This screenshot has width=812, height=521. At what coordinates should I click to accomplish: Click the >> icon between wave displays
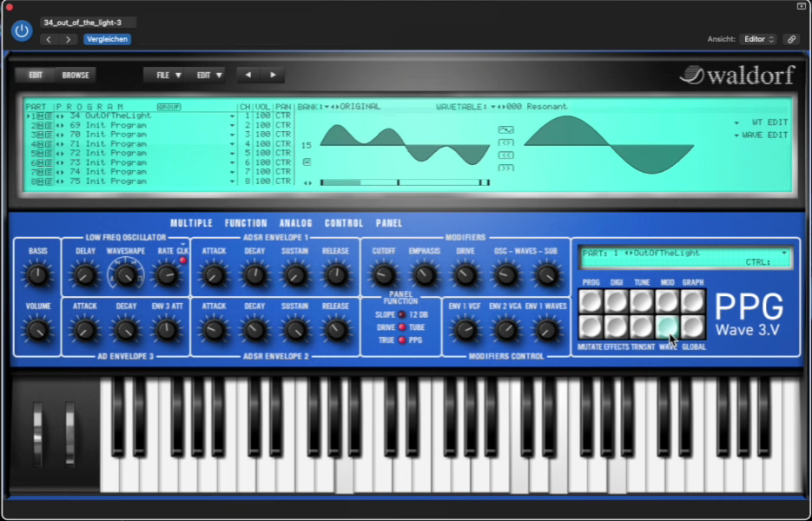click(x=506, y=168)
